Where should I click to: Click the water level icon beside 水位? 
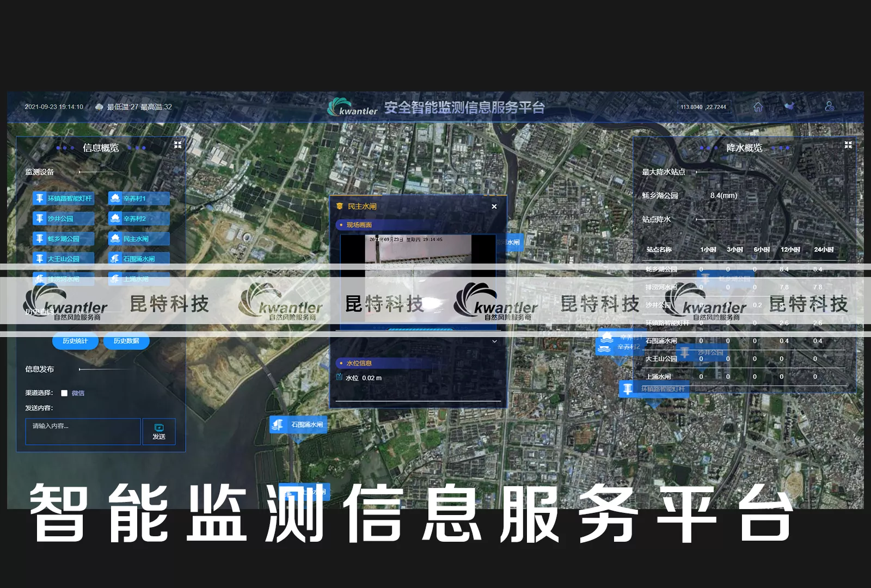(339, 377)
